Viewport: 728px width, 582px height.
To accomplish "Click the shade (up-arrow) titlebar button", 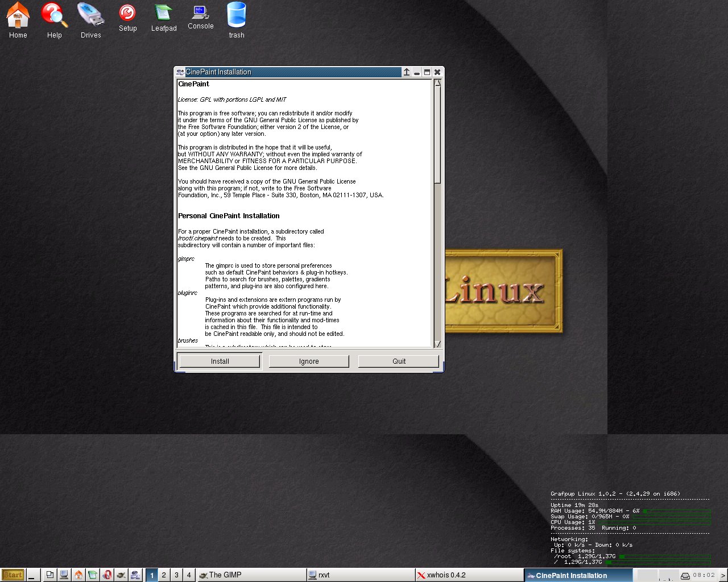I will [407, 72].
